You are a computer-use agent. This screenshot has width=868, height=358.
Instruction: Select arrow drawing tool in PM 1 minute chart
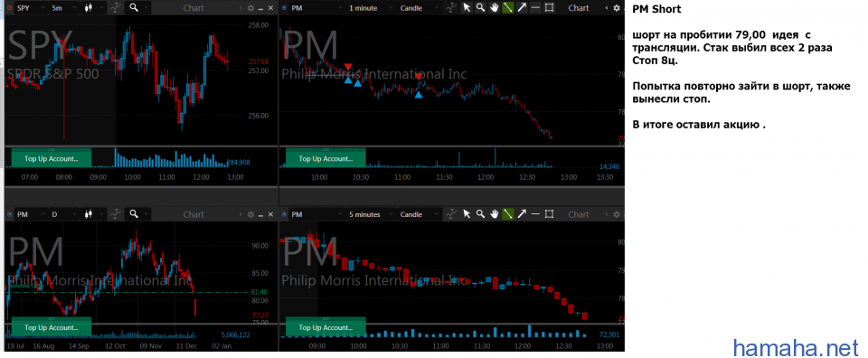(522, 8)
